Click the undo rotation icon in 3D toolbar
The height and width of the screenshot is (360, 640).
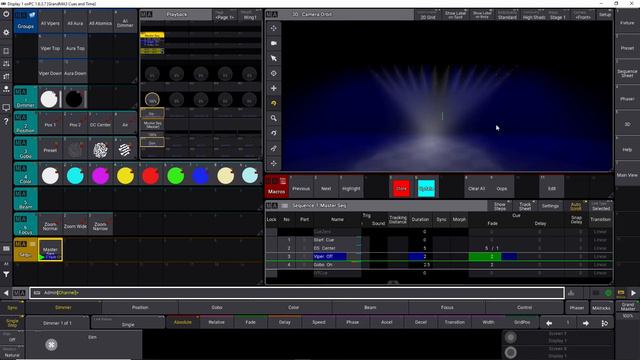(273, 133)
